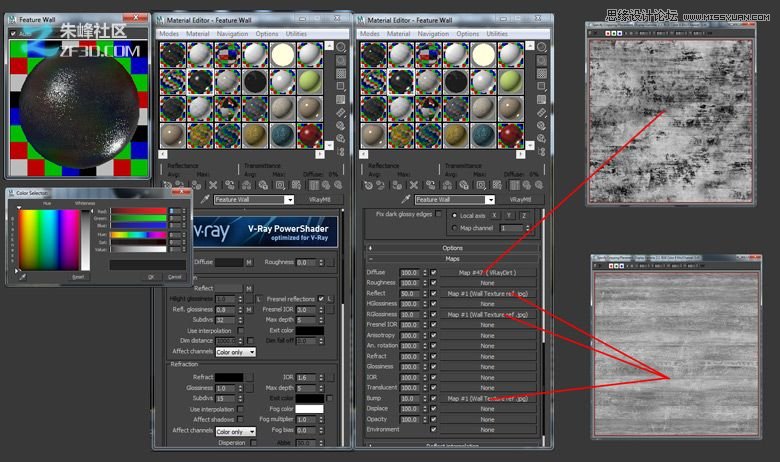Image resolution: width=780 pixels, height=462 pixels.
Task: Open Options menu in Maps-rollout editor
Action: pos(468,34)
